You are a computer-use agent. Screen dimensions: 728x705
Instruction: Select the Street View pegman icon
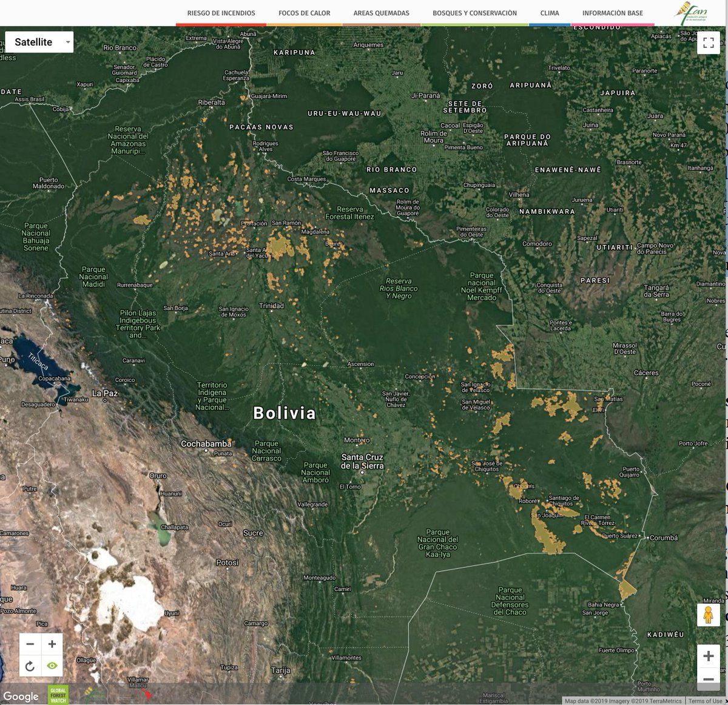pyautogui.click(x=708, y=616)
